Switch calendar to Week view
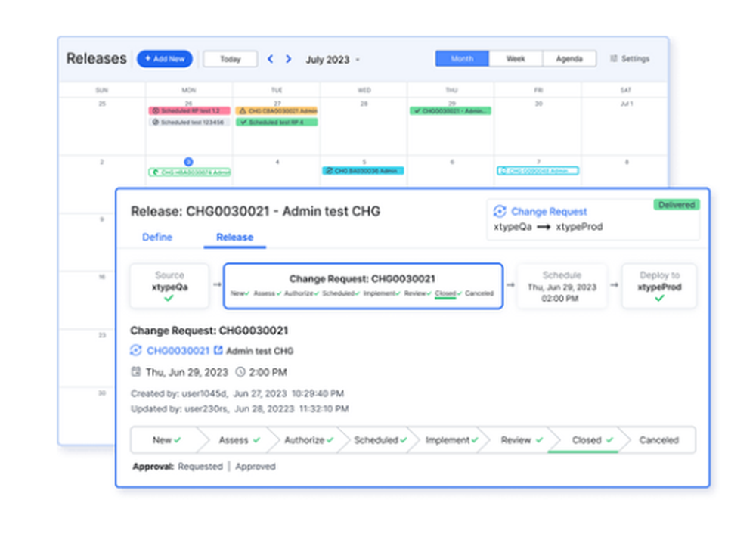This screenshot has height=534, width=756. click(x=516, y=58)
